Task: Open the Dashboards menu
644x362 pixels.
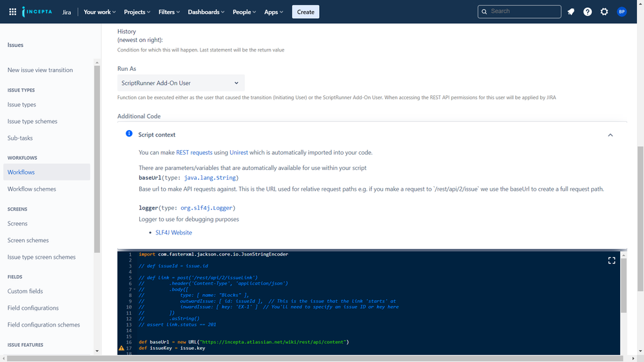Action: [206, 12]
